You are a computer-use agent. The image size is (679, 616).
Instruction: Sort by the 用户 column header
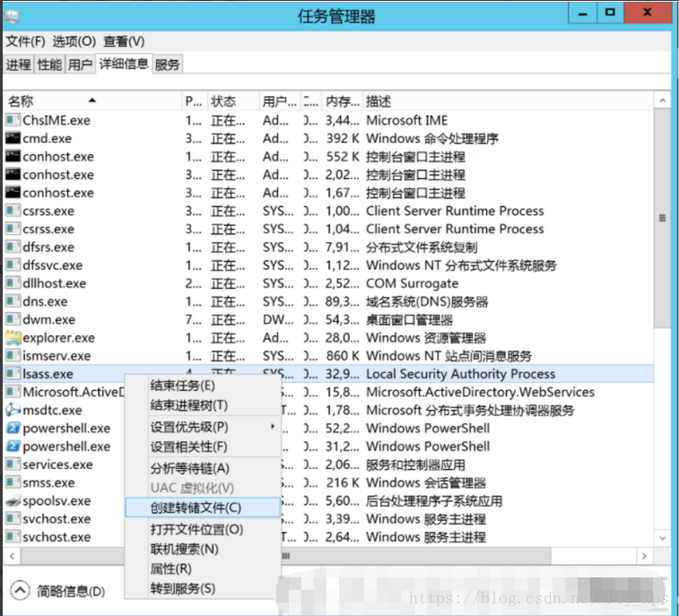[280, 100]
